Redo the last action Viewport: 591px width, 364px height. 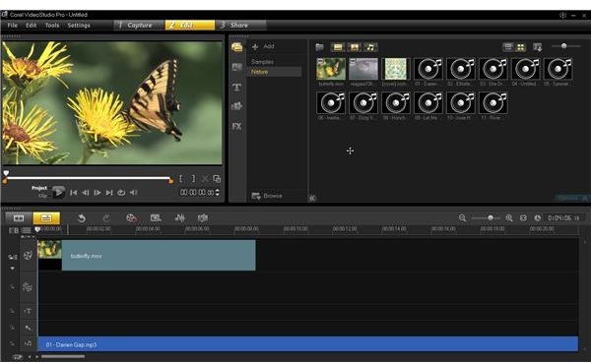106,218
